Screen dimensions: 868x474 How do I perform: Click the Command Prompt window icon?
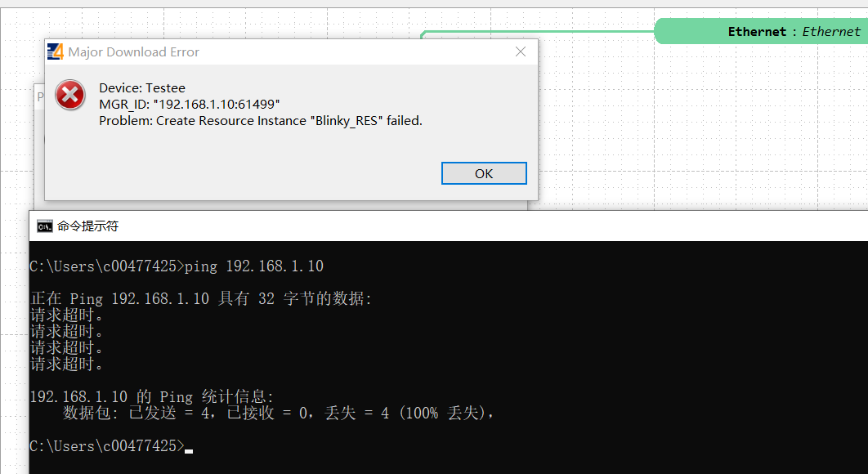click(x=44, y=226)
